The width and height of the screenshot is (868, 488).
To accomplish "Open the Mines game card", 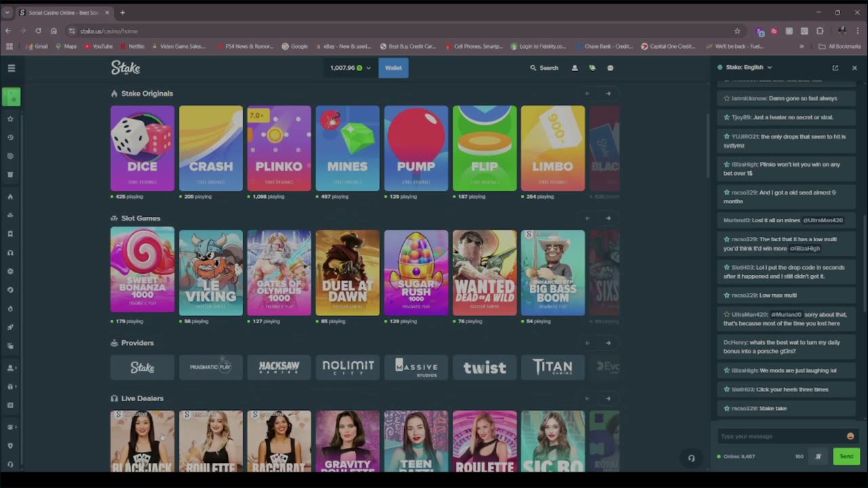I will [348, 148].
